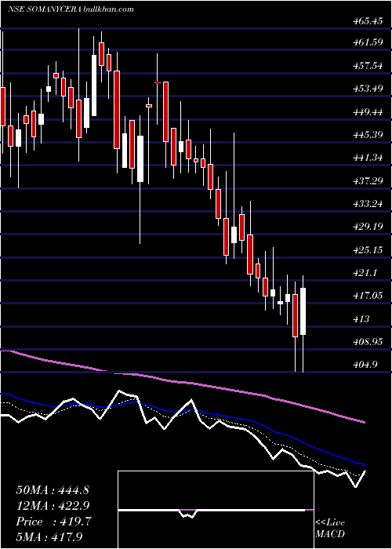392x549 pixels.
Task: Click the last white candlestick on the chart
Action: tap(303, 311)
